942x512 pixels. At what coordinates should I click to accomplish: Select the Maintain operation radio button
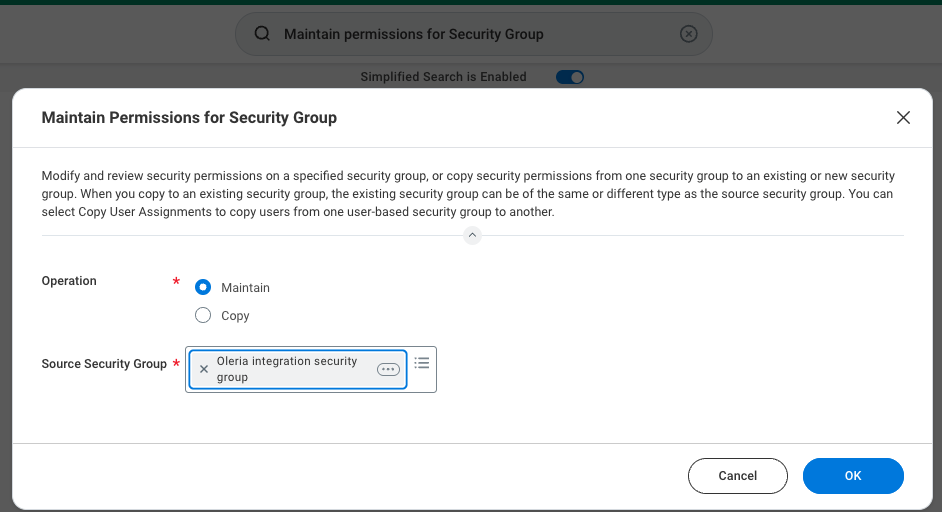pos(203,287)
